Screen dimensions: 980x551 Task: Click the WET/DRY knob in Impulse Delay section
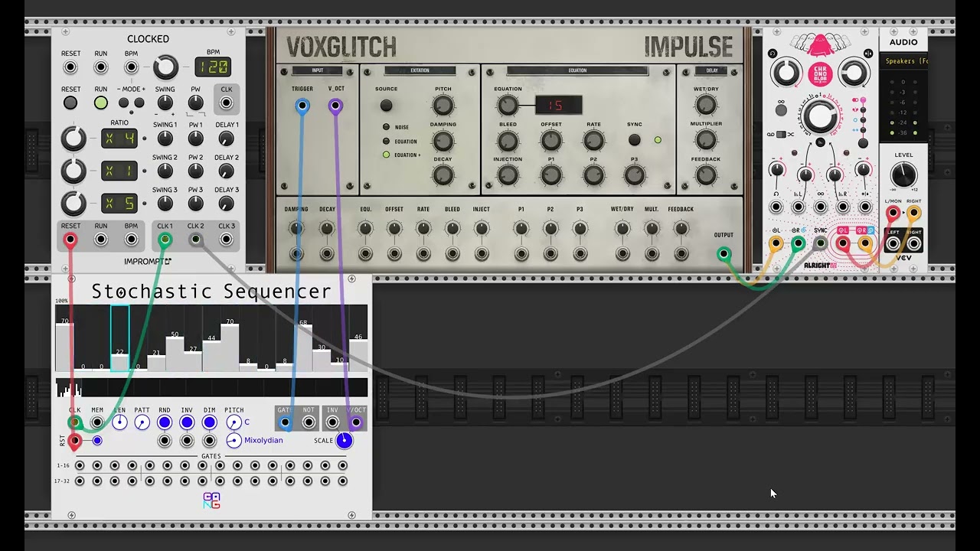706,106
